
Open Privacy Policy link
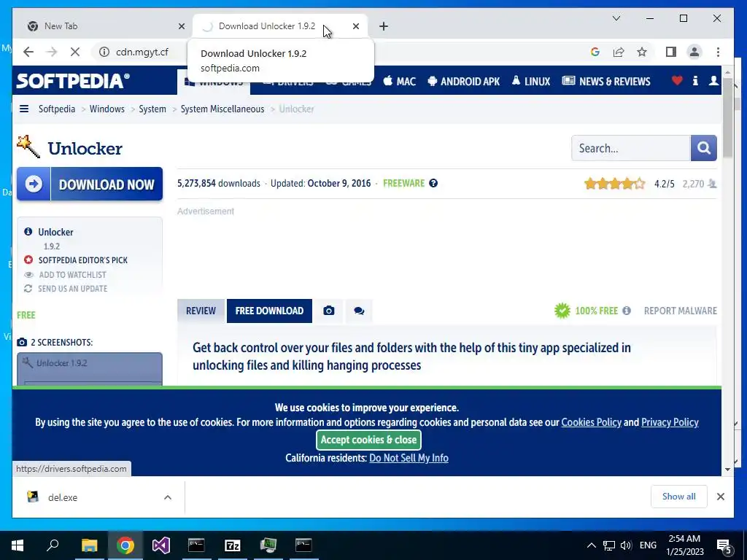670,422
